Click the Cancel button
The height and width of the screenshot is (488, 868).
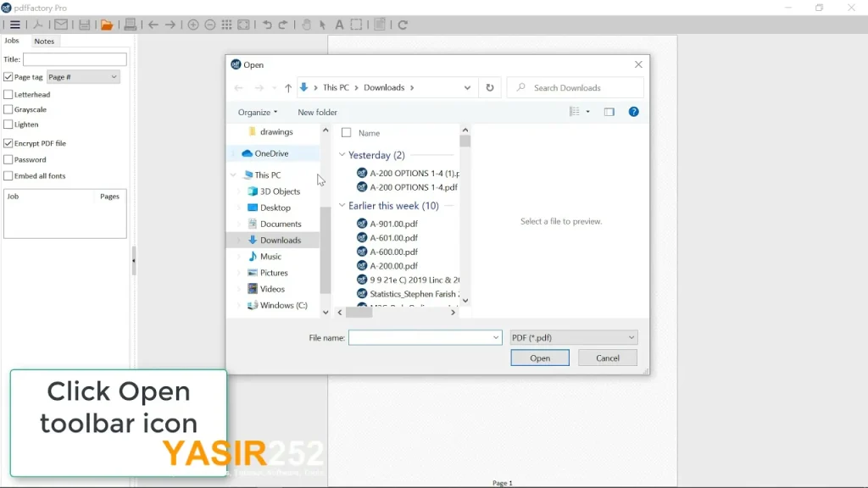(x=608, y=358)
